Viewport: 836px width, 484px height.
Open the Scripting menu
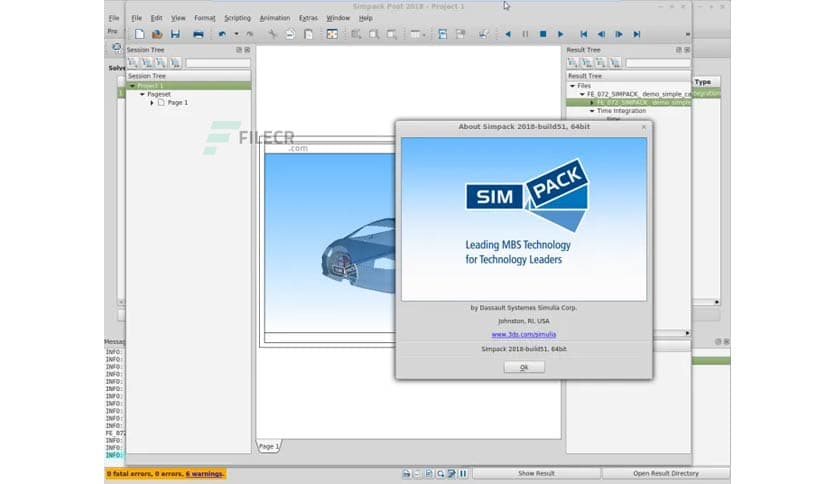click(237, 18)
